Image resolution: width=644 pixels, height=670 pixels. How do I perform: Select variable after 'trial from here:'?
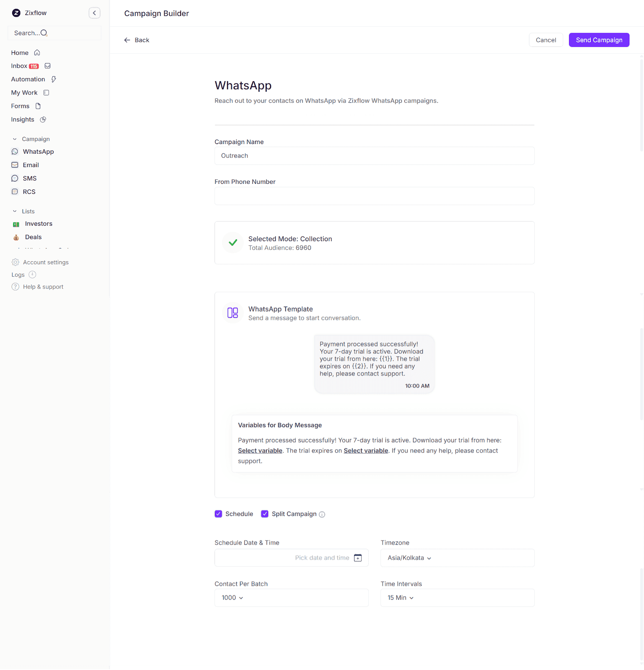[x=260, y=451]
